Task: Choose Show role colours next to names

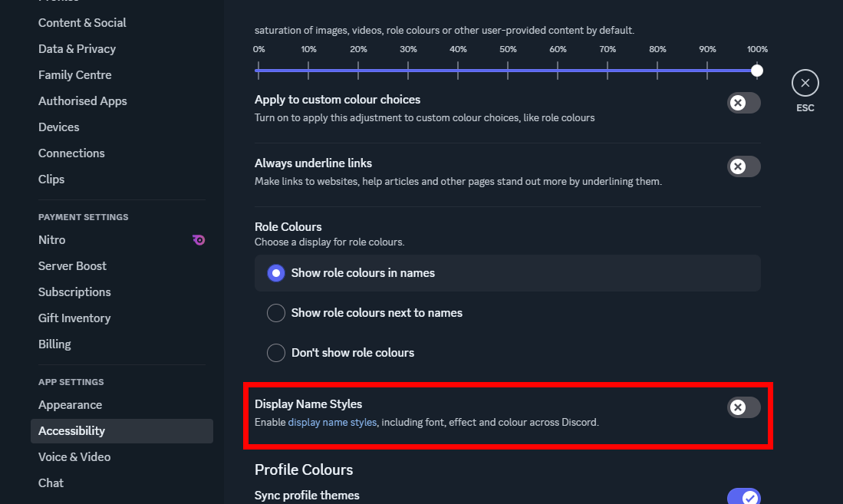Action: pyautogui.click(x=276, y=313)
